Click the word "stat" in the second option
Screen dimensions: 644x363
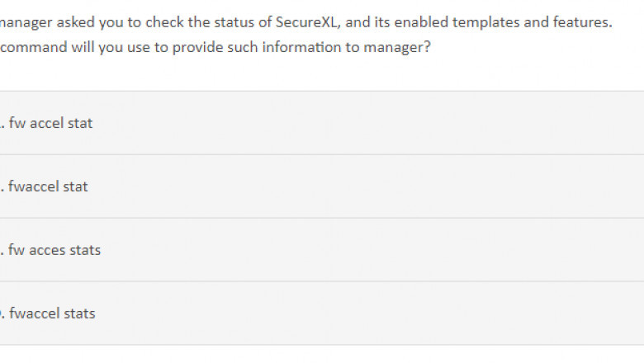75,187
